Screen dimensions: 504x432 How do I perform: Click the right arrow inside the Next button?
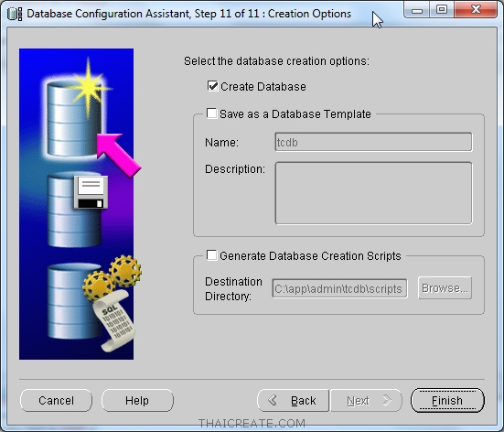(387, 400)
